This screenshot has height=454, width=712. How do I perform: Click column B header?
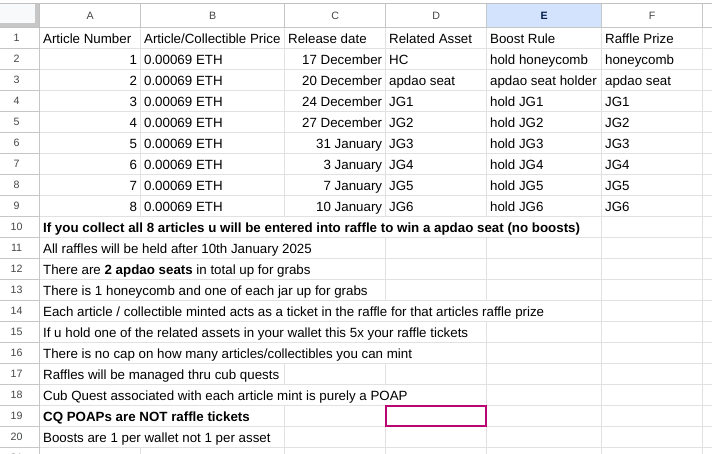[x=212, y=15]
